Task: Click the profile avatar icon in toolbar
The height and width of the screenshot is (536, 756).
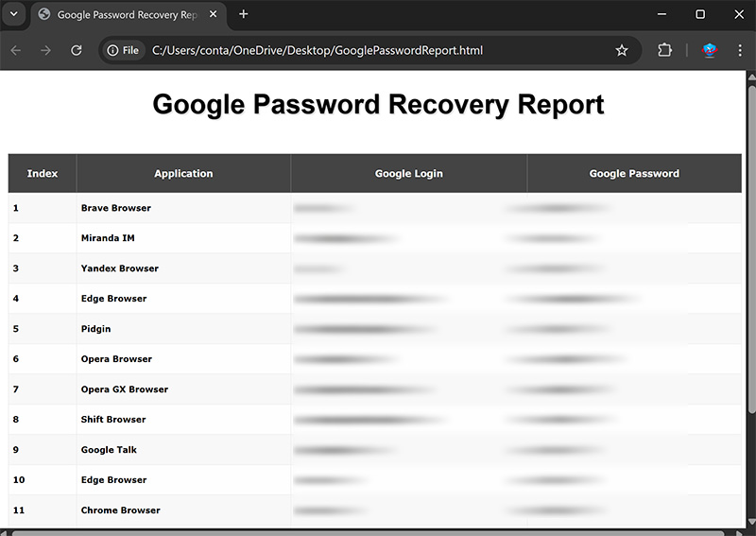Action: (710, 50)
